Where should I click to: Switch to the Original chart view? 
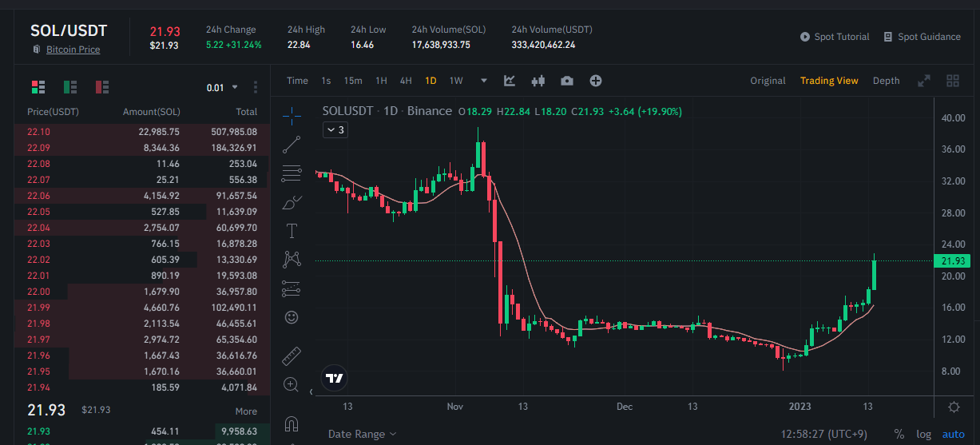pyautogui.click(x=768, y=81)
